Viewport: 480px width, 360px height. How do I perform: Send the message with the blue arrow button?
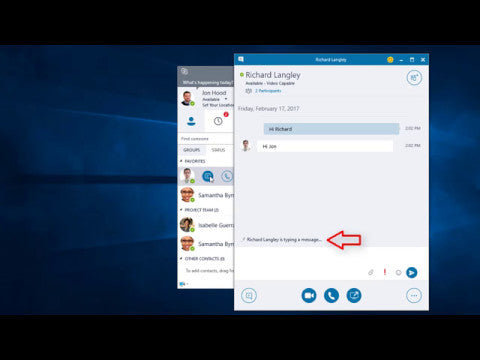click(x=412, y=272)
